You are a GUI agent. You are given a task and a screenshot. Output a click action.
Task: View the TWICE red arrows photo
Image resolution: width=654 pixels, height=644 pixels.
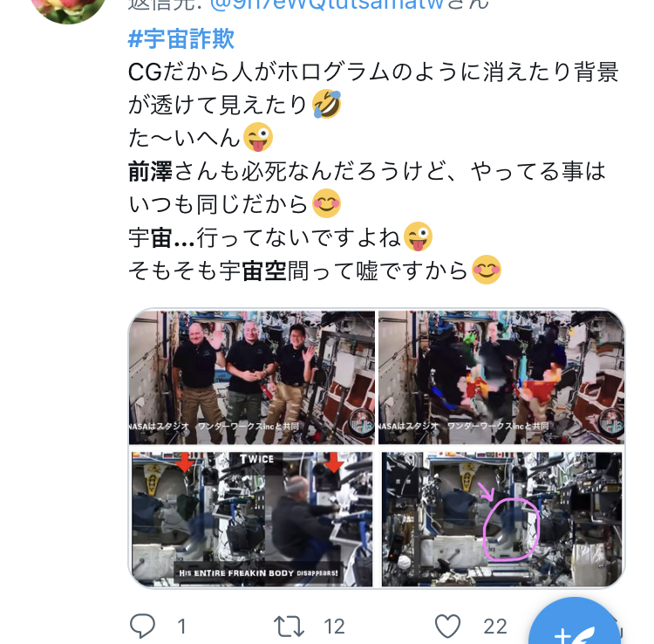click(251, 519)
